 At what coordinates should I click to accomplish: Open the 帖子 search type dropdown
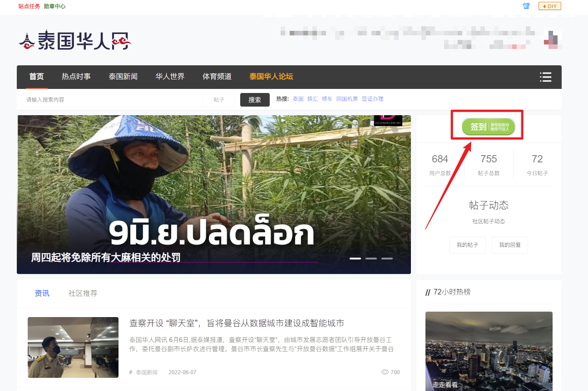tap(219, 99)
